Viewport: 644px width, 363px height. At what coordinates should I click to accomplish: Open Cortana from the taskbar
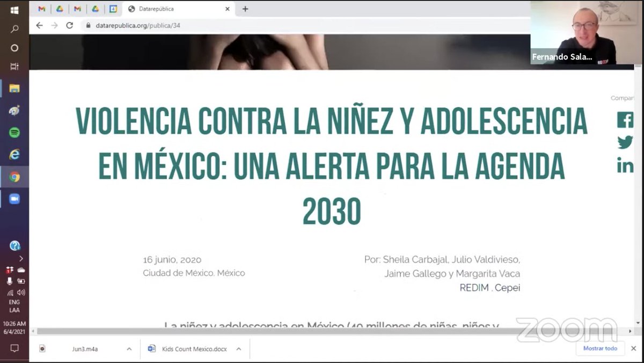pos(14,48)
